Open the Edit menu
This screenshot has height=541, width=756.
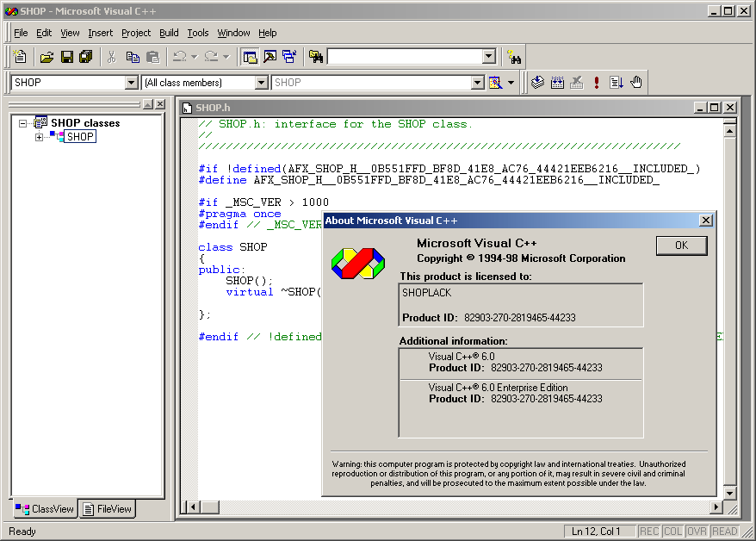coord(44,33)
